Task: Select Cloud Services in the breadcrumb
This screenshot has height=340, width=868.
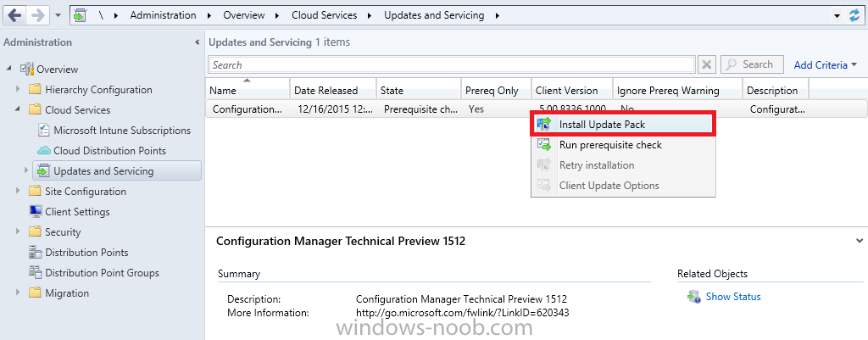Action: [325, 15]
